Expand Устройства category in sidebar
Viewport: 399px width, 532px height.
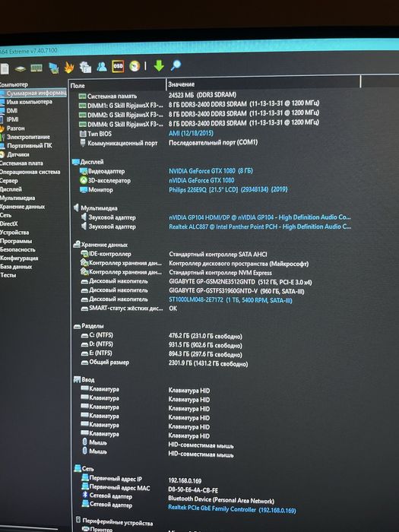pyautogui.click(x=14, y=233)
